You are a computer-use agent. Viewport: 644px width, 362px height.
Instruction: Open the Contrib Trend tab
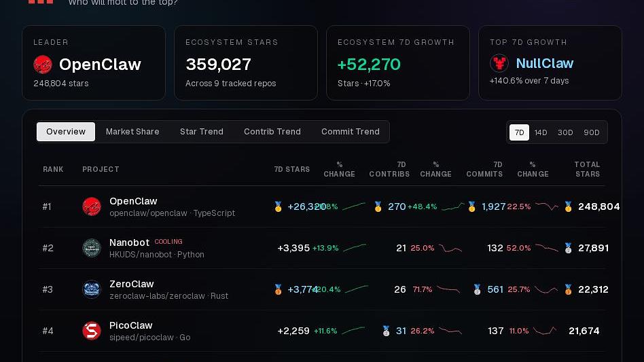coord(272,132)
